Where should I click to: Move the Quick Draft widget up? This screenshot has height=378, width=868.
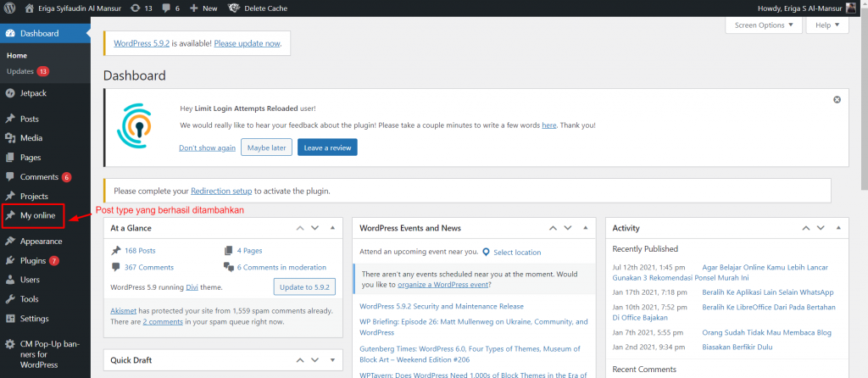click(x=300, y=360)
